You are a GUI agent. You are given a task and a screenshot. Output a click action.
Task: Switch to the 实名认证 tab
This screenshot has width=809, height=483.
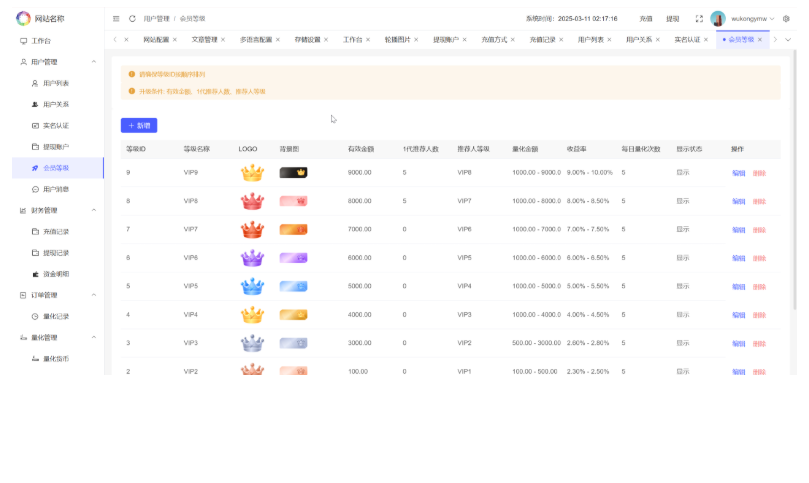coord(687,40)
